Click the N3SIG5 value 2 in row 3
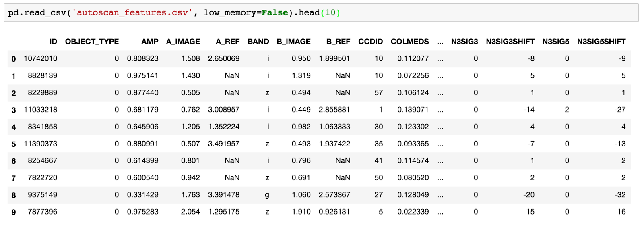Screen dimensions: 644x225 [x=567, y=109]
